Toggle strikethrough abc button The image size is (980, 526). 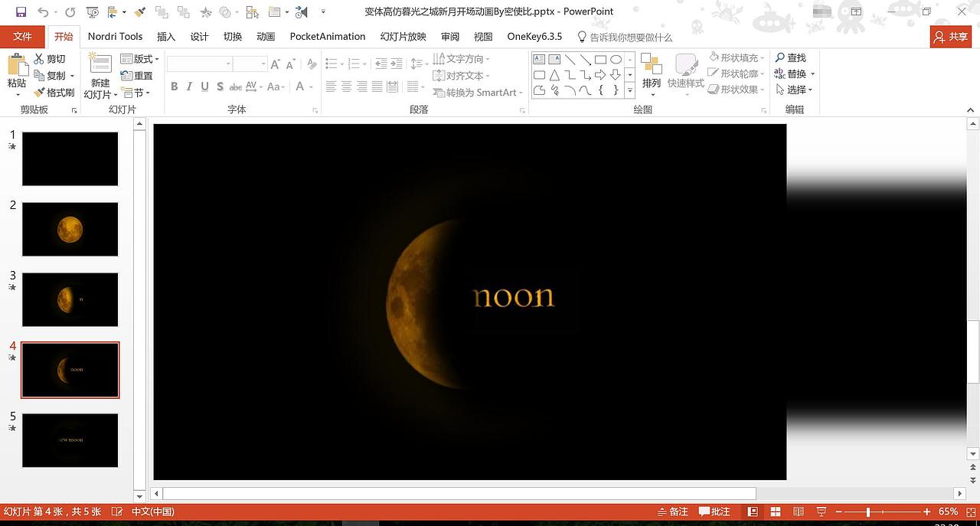(x=236, y=87)
